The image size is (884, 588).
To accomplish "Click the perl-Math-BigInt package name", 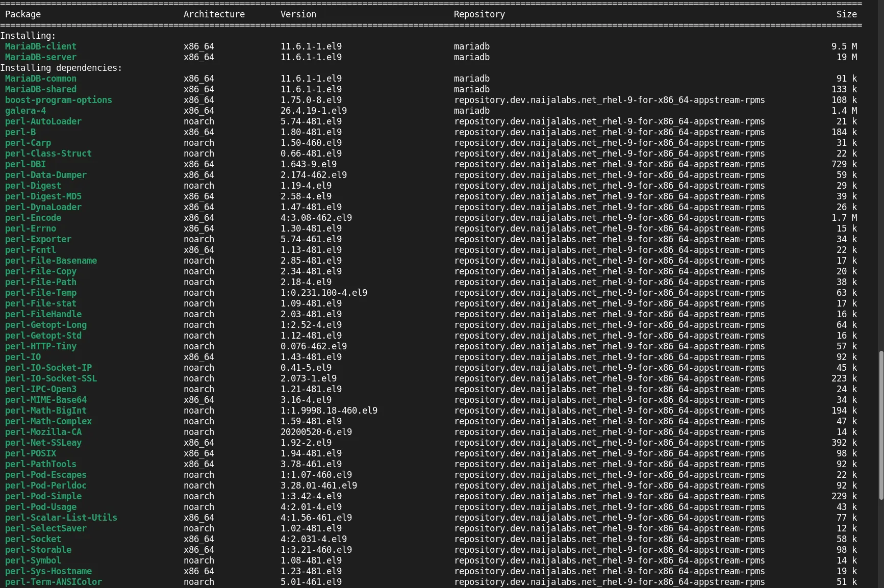I will tap(46, 411).
